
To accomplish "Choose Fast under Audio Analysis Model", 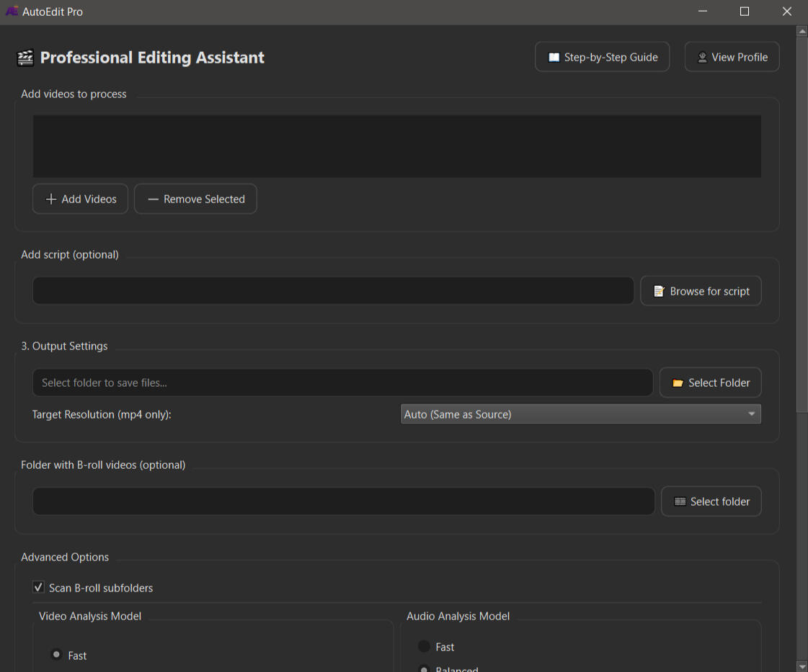I will pyautogui.click(x=424, y=647).
